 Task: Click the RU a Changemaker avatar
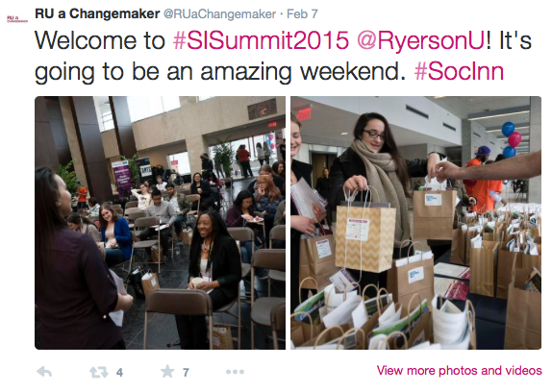click(x=17, y=19)
